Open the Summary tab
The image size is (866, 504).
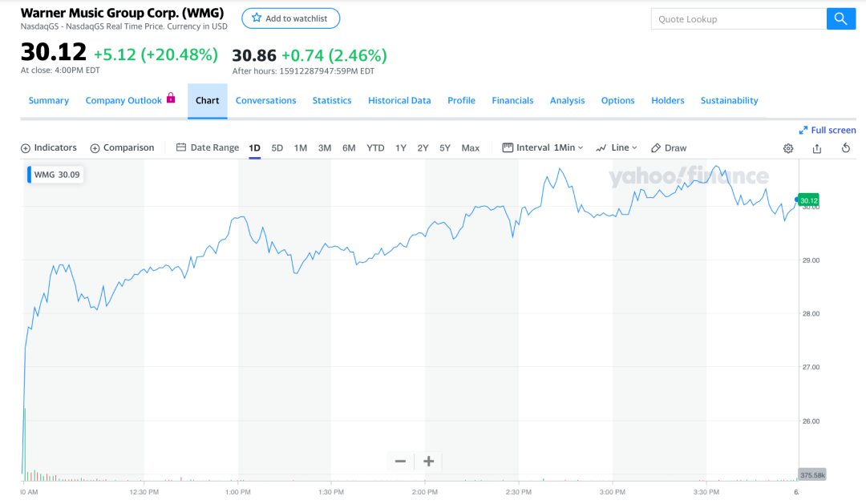(49, 100)
